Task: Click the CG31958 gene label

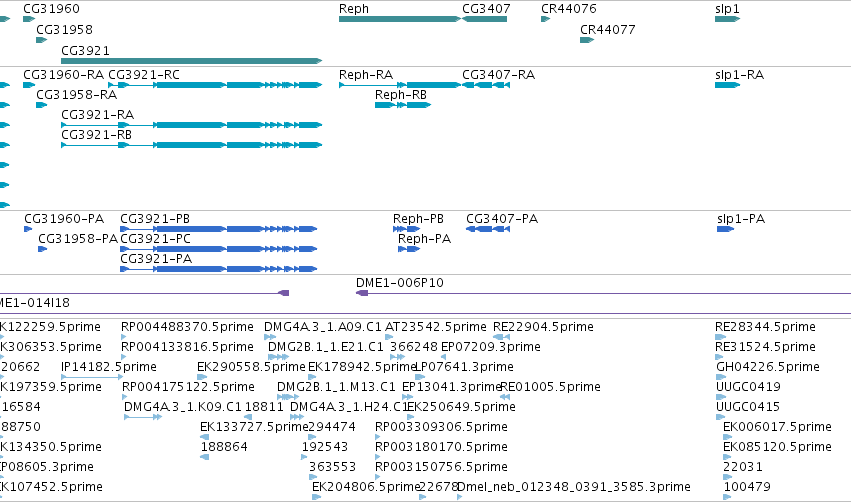Action: tap(65, 29)
